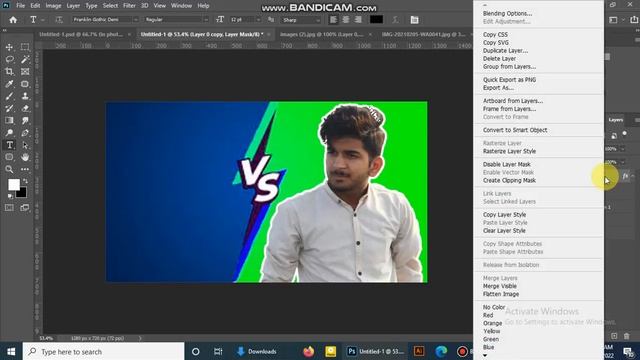Switch to the images (2).jpg document tab
The height and width of the screenshot is (360, 640).
(x=321, y=34)
